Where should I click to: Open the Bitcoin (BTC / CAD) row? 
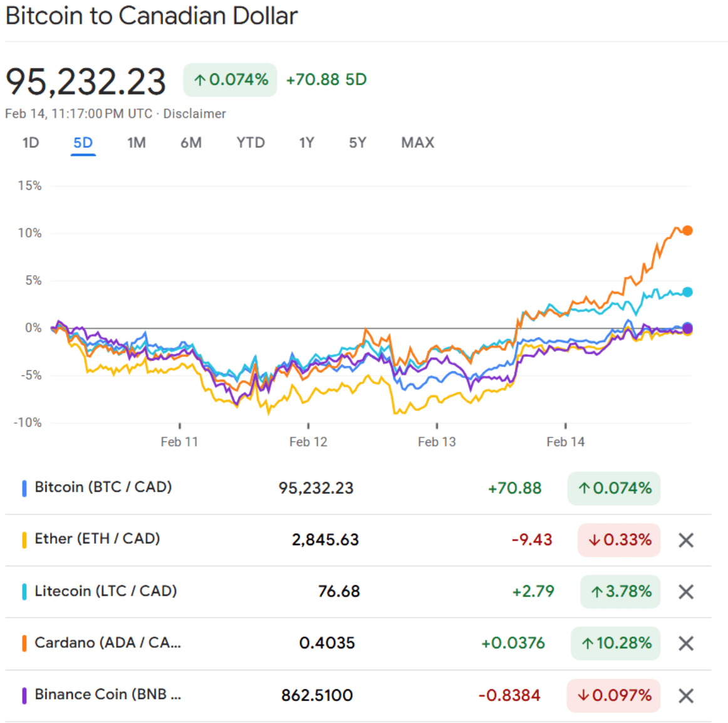103,487
